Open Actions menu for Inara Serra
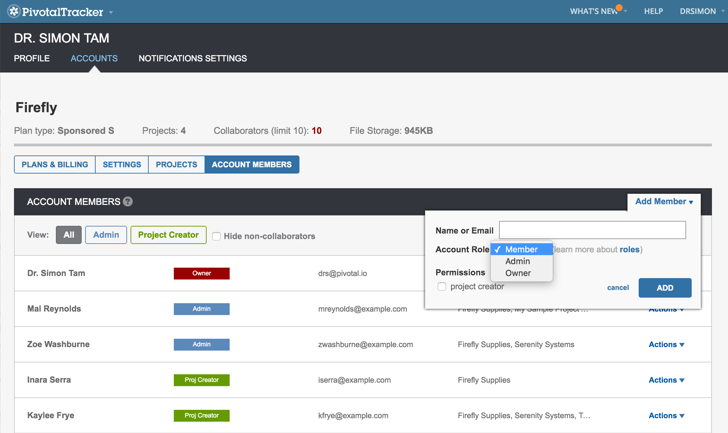 click(x=666, y=380)
